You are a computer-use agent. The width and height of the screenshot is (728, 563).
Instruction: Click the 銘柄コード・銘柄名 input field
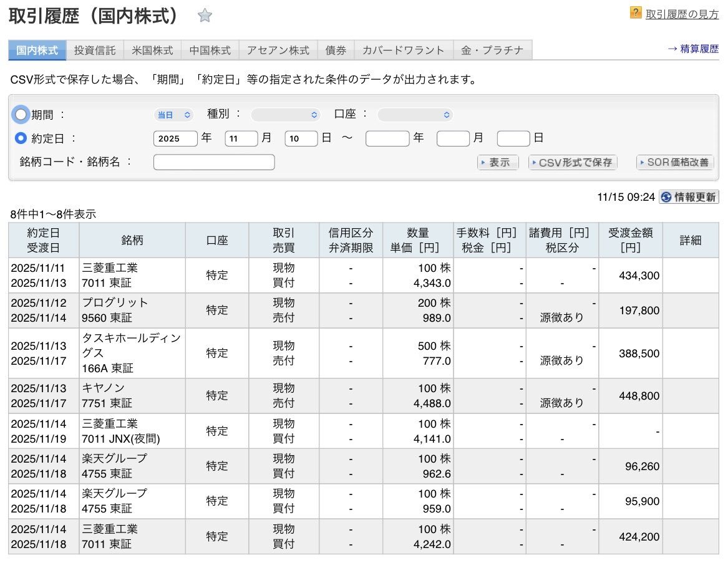(x=214, y=162)
